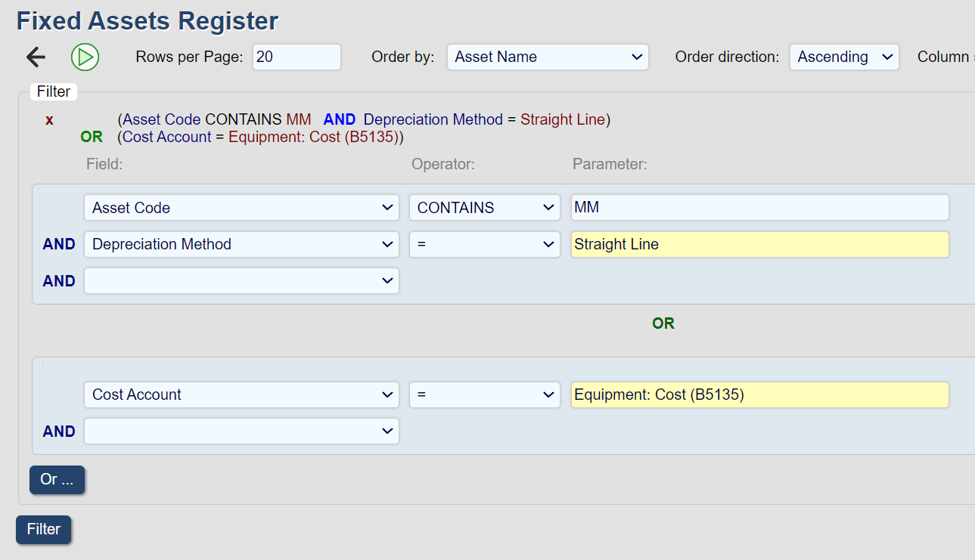
Task: Change Order direction to Descending
Action: (843, 56)
